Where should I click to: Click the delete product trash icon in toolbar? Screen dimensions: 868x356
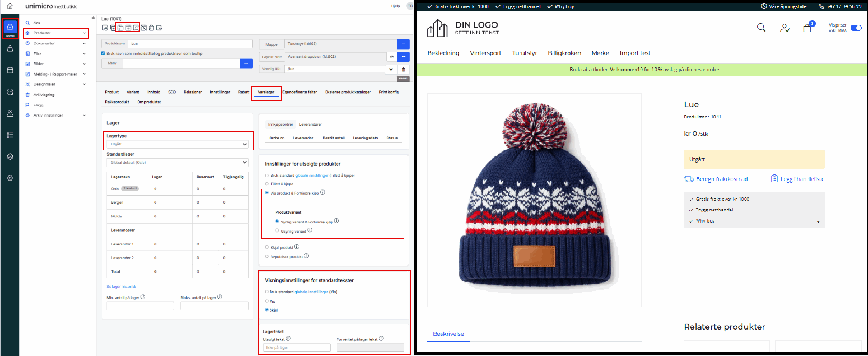151,28
